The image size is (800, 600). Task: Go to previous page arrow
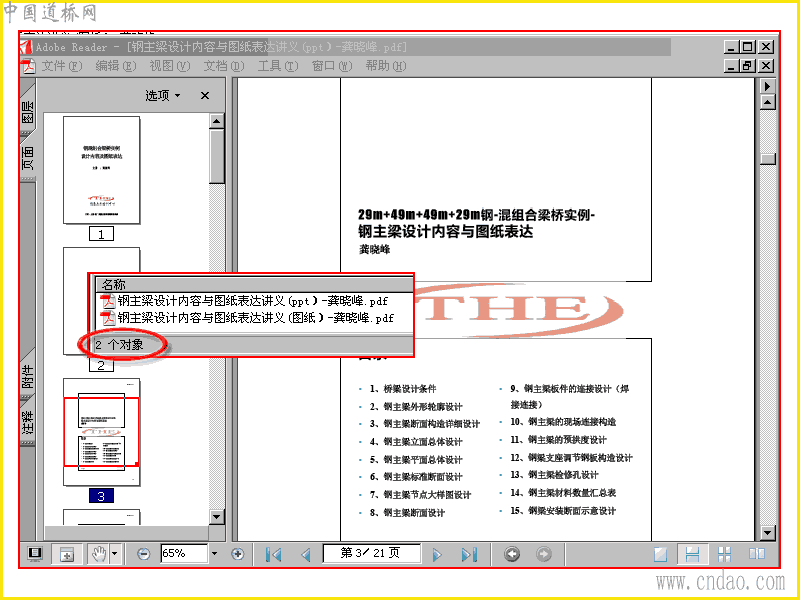click(306, 554)
